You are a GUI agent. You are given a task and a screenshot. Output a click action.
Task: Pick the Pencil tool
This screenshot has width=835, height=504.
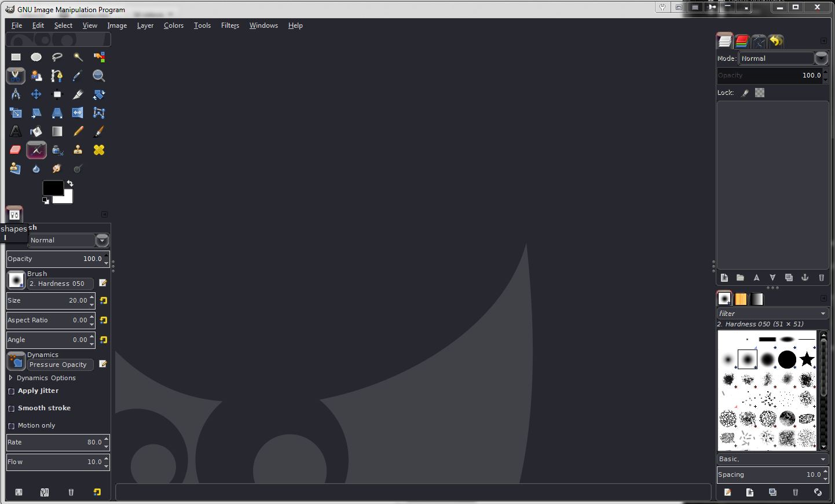coord(78,131)
